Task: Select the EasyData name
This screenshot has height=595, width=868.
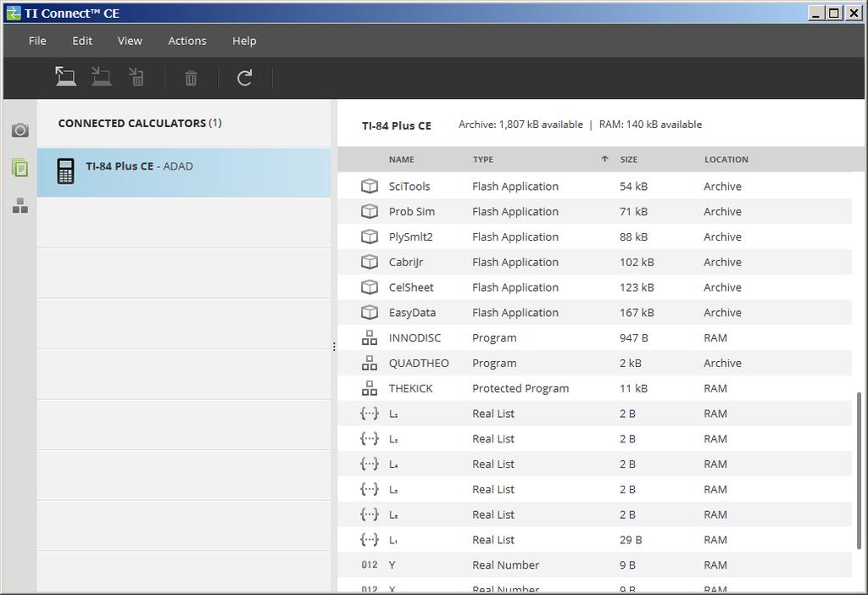Action: coord(412,313)
